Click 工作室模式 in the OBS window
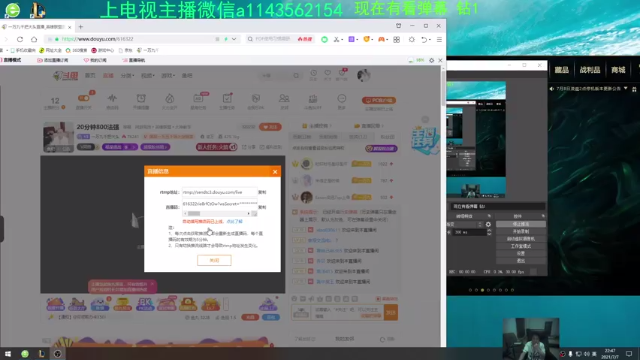Viewport: 640px width, 360px height. point(521,246)
